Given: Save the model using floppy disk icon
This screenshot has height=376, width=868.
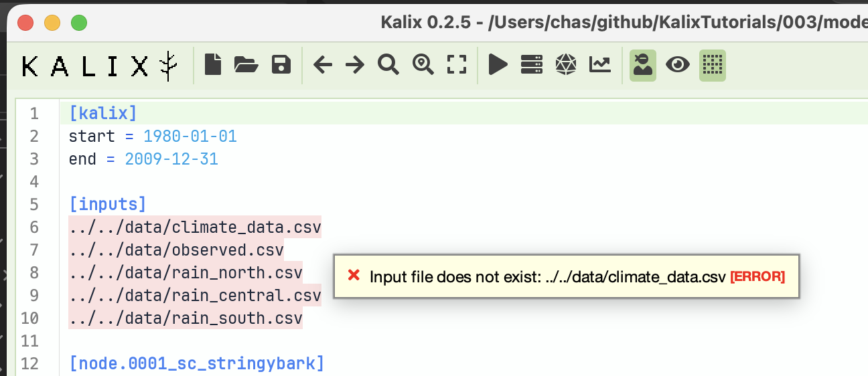Looking at the screenshot, I should [x=281, y=64].
